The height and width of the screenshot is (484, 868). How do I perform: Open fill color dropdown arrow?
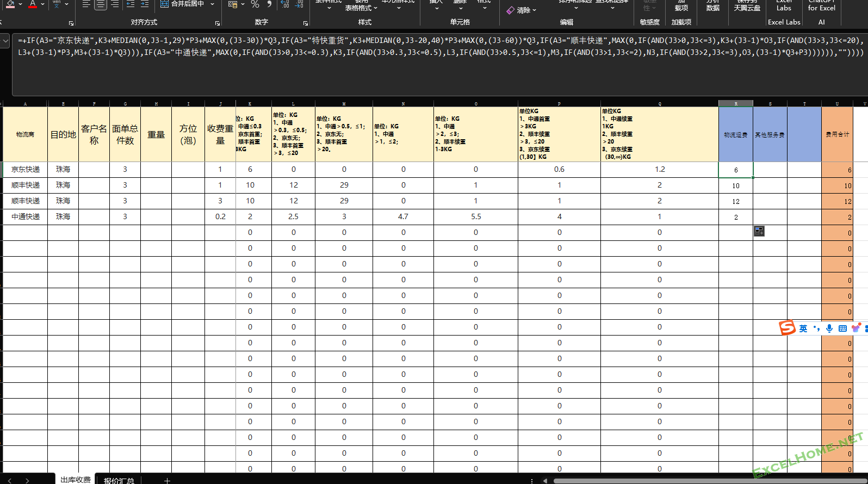pos(20,4)
